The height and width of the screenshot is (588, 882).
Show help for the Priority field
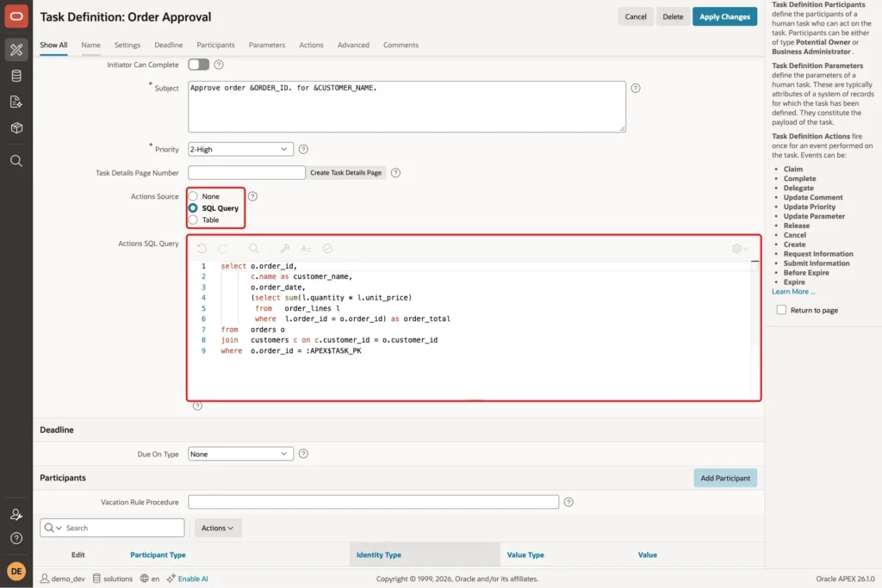pyautogui.click(x=303, y=150)
